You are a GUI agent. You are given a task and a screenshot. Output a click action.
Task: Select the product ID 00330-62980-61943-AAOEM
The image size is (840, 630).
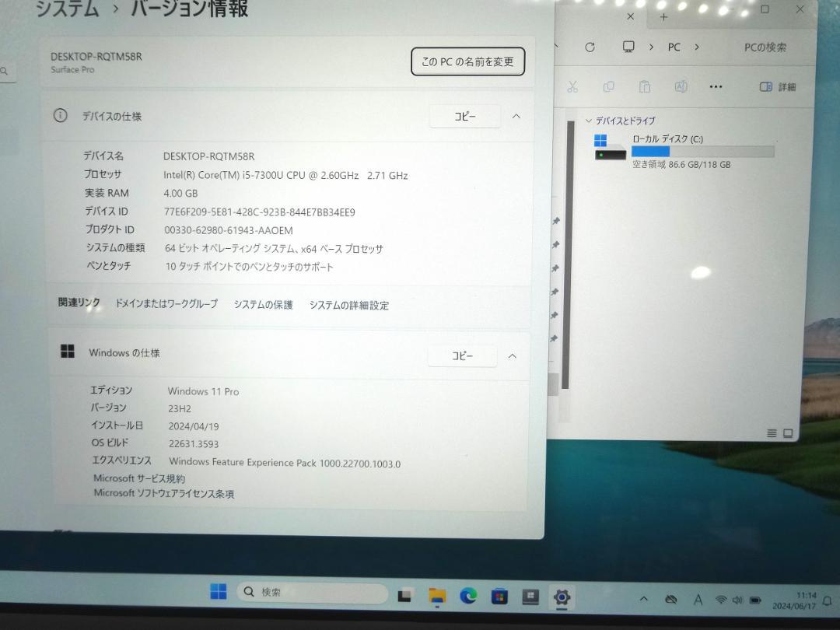tap(228, 230)
